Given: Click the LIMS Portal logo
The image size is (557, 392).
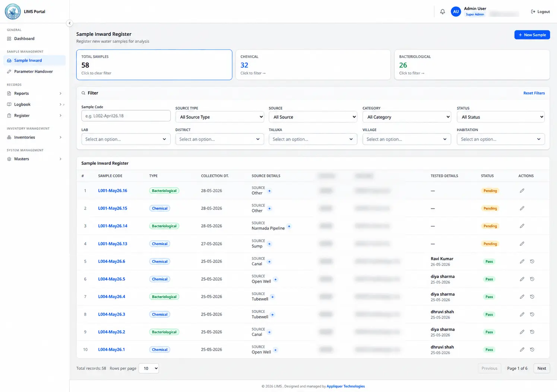Looking at the screenshot, I should coord(13,12).
